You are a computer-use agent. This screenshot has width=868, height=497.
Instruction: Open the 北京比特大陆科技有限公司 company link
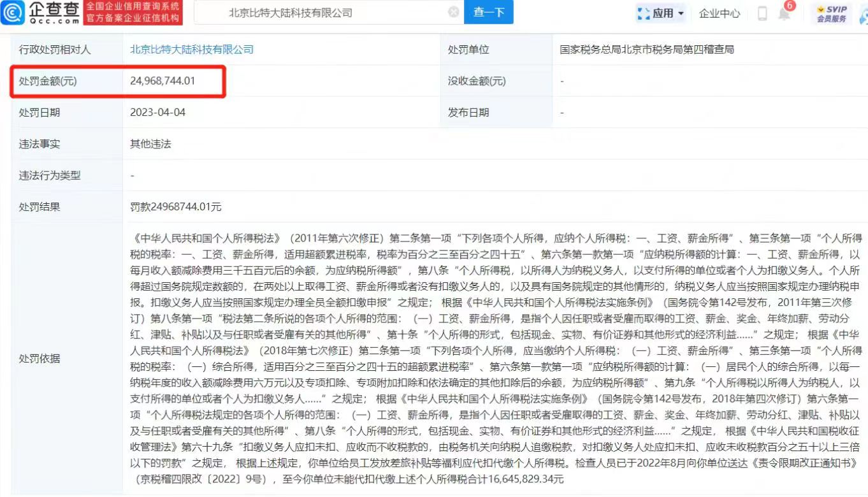pos(192,49)
